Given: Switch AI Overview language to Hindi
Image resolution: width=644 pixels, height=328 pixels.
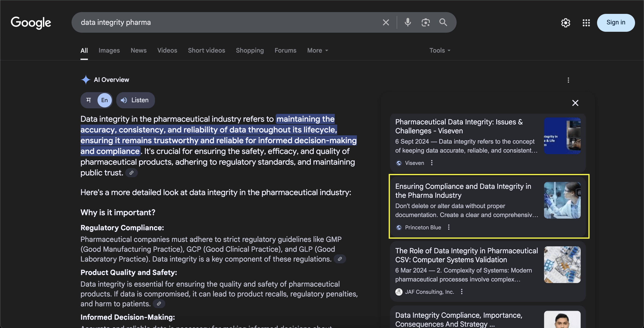Looking at the screenshot, I should pos(89,100).
